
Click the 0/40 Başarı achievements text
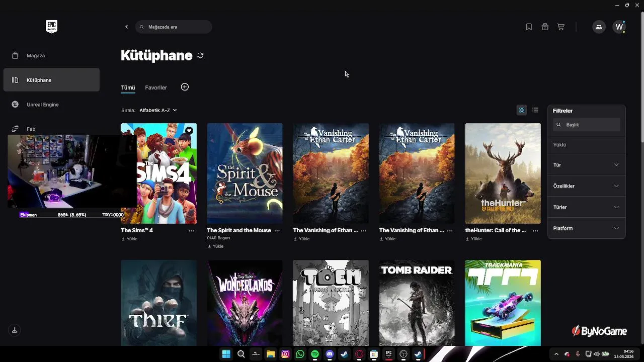218,238
